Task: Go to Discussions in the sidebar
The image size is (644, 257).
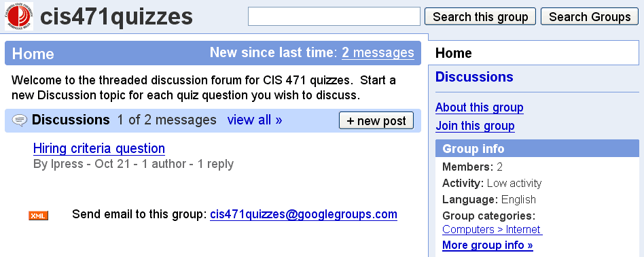Action: [474, 77]
